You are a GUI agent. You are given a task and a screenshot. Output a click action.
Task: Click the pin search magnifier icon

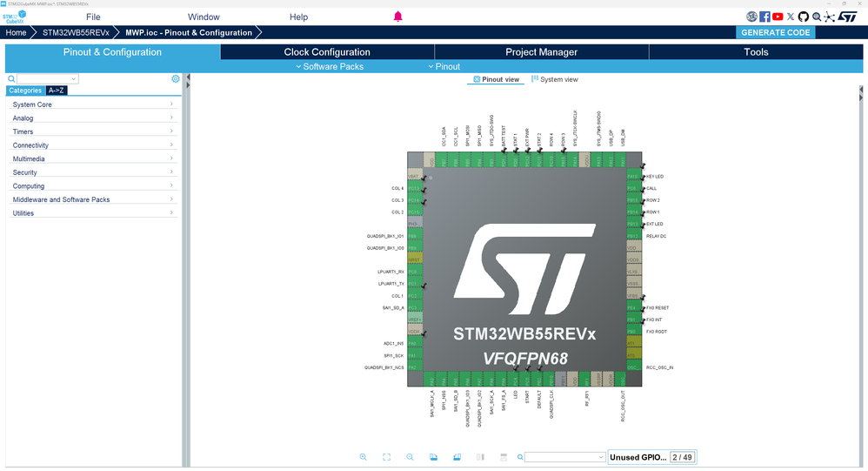tap(520, 457)
